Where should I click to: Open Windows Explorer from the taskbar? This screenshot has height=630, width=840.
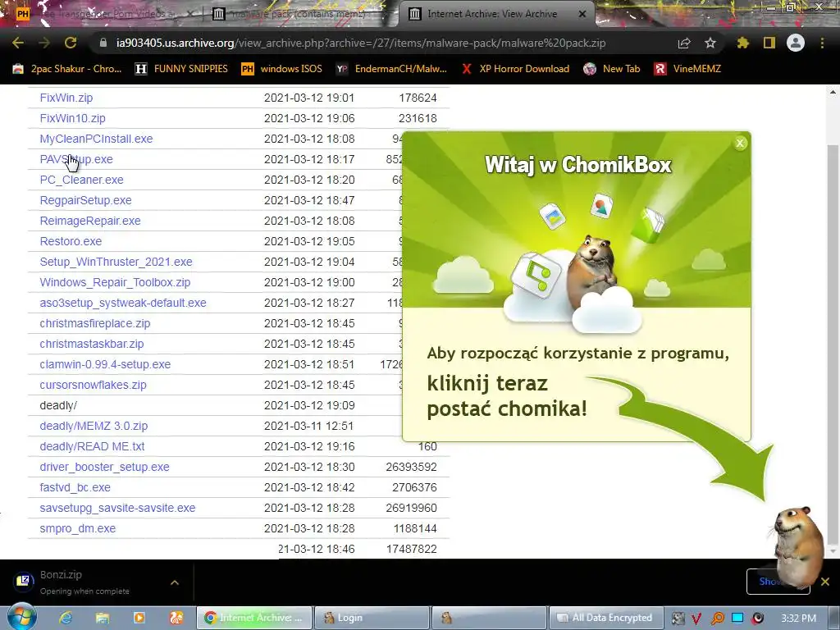tap(103, 618)
